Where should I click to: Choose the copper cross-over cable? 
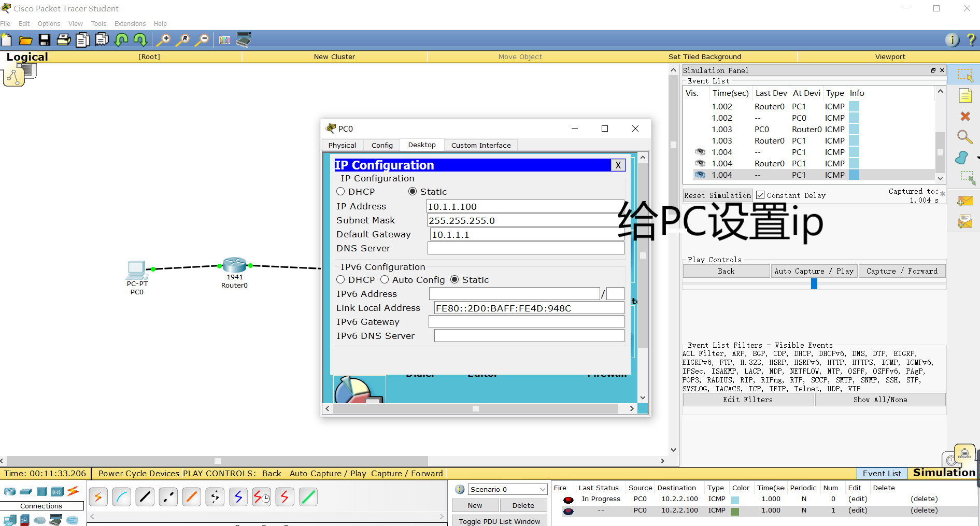(x=168, y=497)
